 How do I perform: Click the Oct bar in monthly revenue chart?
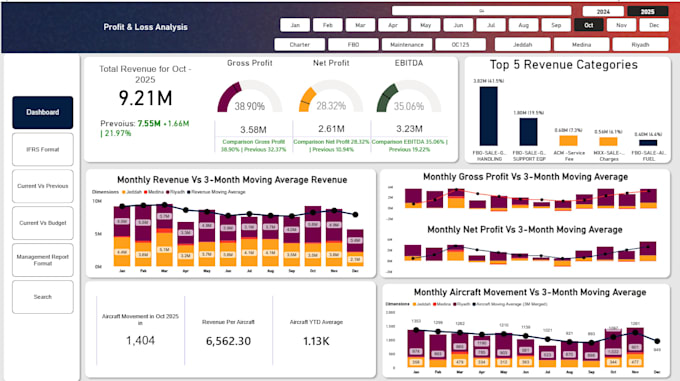[x=313, y=236]
